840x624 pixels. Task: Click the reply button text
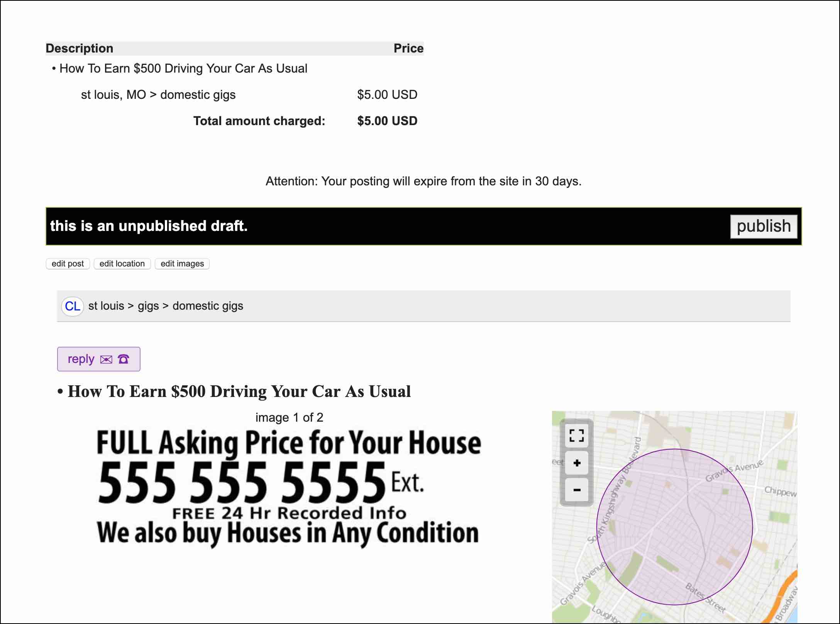coord(81,359)
